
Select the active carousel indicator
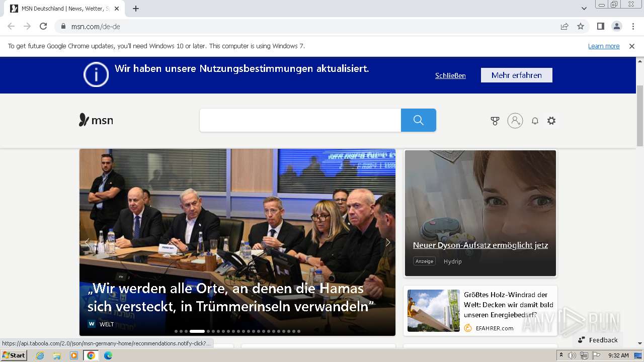point(197,331)
